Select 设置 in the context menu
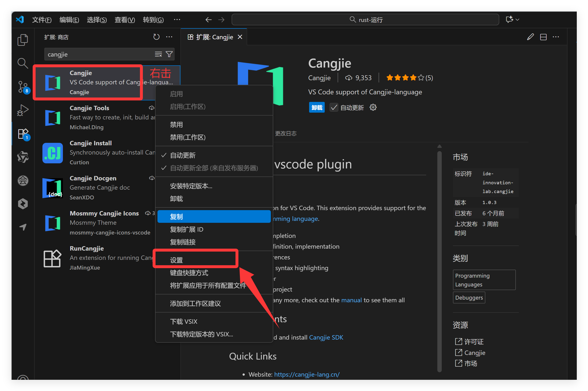 (x=176, y=260)
